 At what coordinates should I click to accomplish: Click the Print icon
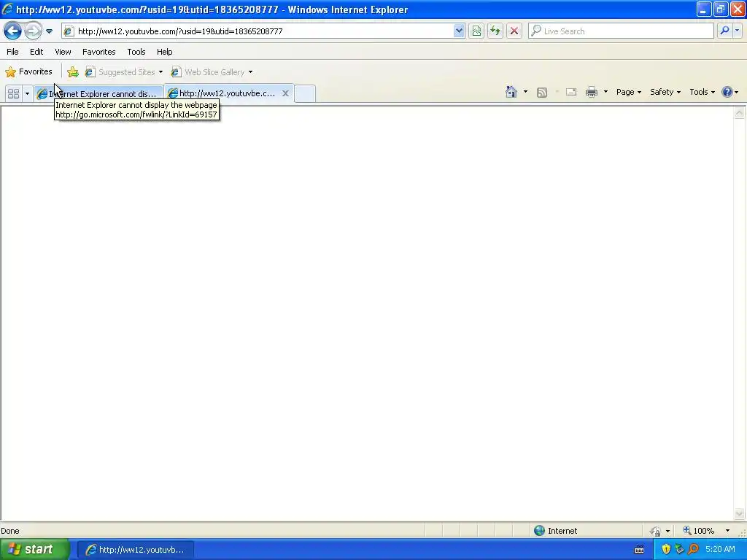tap(592, 92)
